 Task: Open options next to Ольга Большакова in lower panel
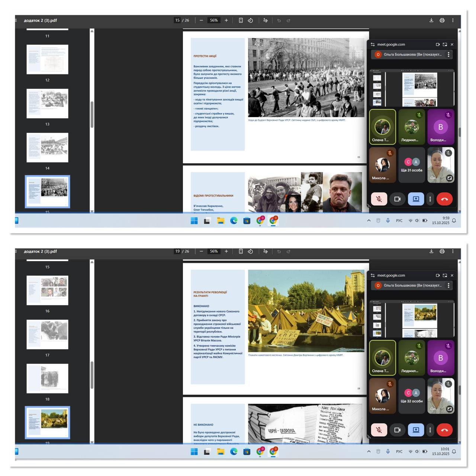(448, 286)
